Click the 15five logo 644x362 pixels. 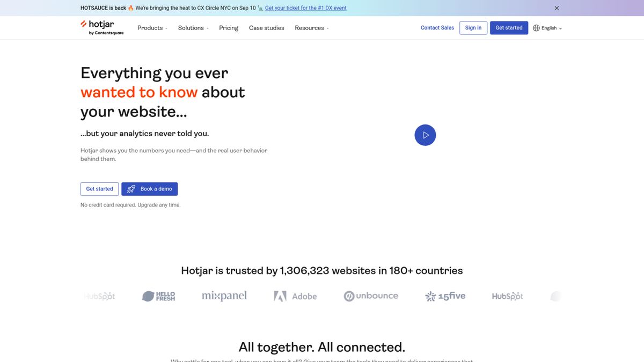[x=445, y=295]
